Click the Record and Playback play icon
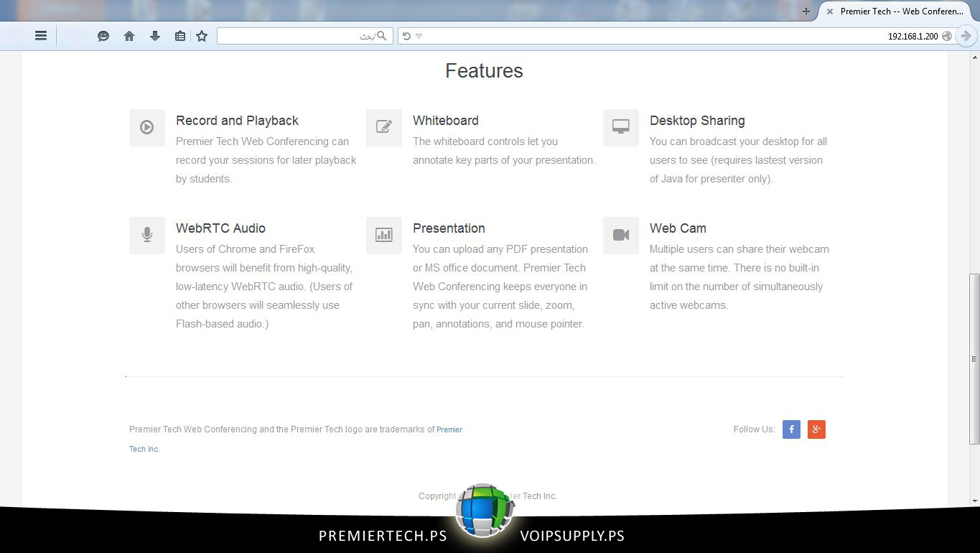Viewport: 980px width, 553px height. point(147,128)
